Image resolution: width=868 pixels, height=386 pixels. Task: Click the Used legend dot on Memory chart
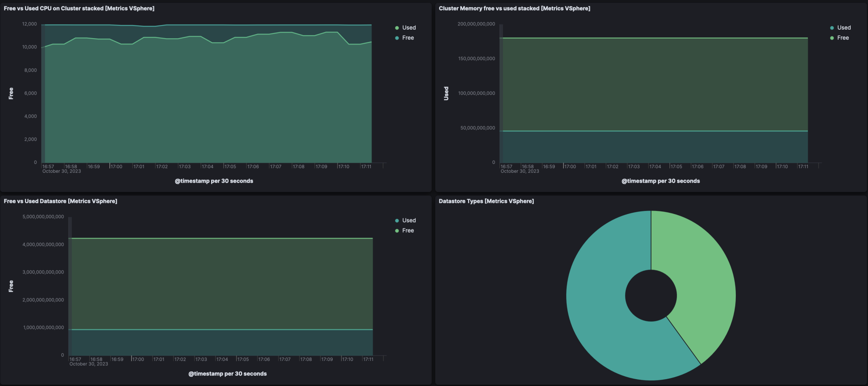(x=832, y=28)
